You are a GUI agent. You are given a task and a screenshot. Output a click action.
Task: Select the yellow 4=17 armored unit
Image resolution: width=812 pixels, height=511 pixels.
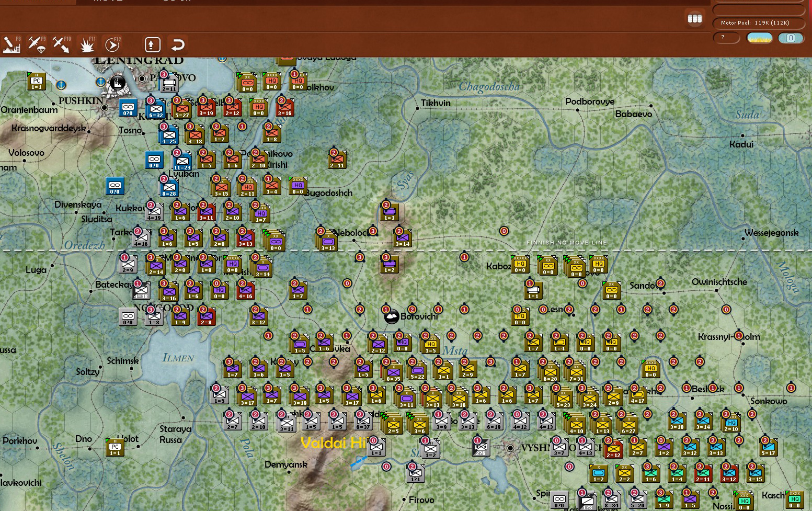click(637, 395)
